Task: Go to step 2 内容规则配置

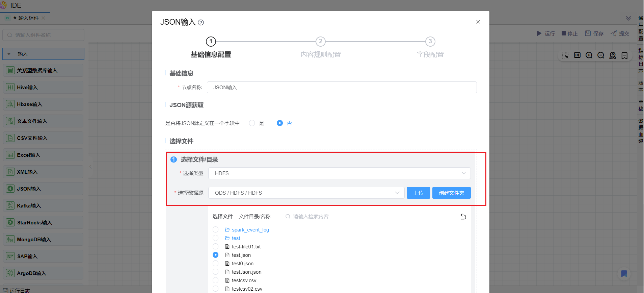Action: pos(320,47)
